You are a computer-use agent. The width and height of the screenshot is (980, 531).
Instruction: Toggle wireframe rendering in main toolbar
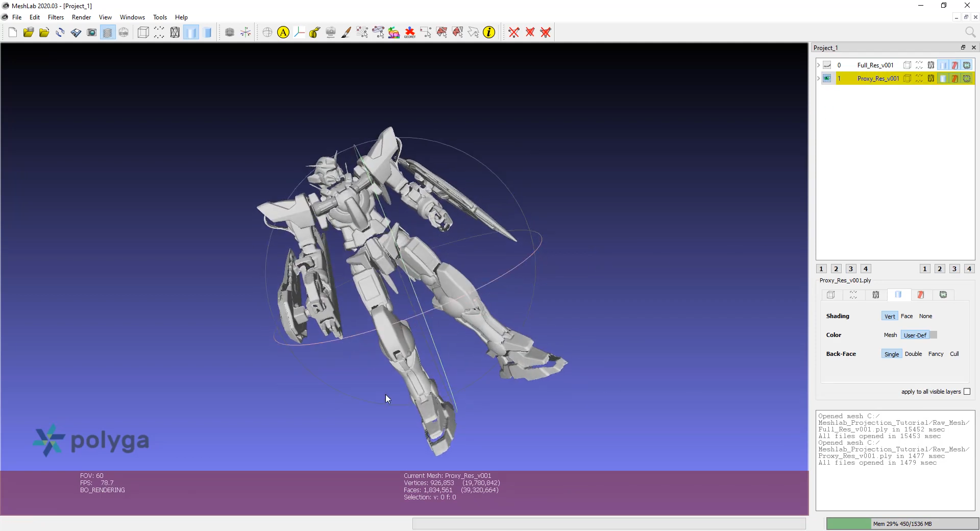click(175, 33)
